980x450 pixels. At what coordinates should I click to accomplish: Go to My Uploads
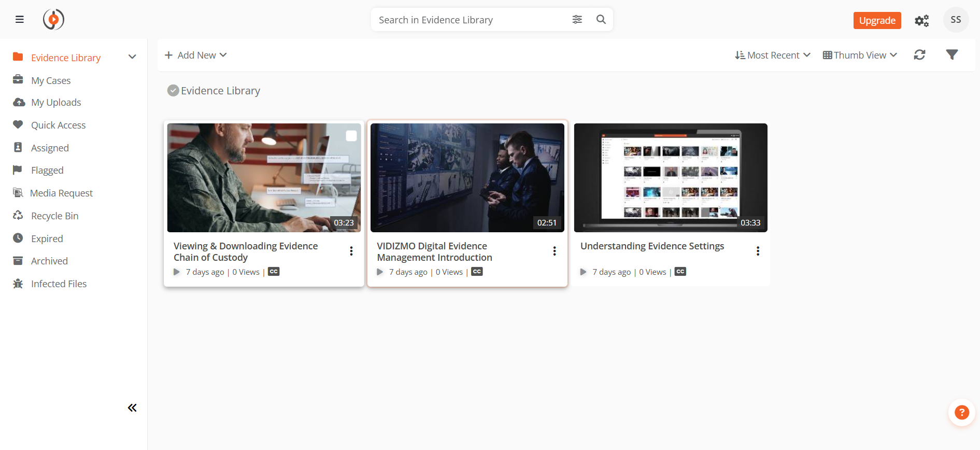click(56, 103)
